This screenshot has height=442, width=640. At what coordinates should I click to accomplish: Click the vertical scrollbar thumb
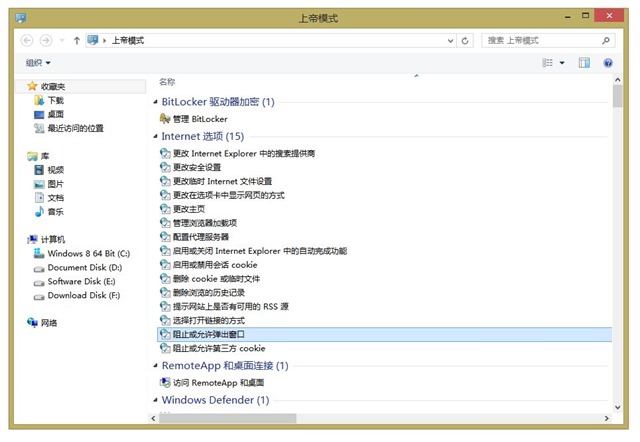pos(617,96)
